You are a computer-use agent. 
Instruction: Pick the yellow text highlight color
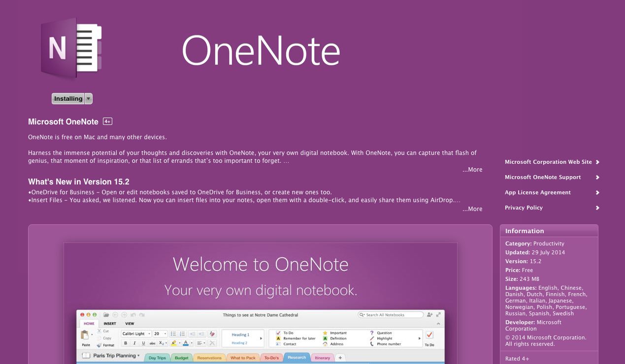[x=174, y=343]
